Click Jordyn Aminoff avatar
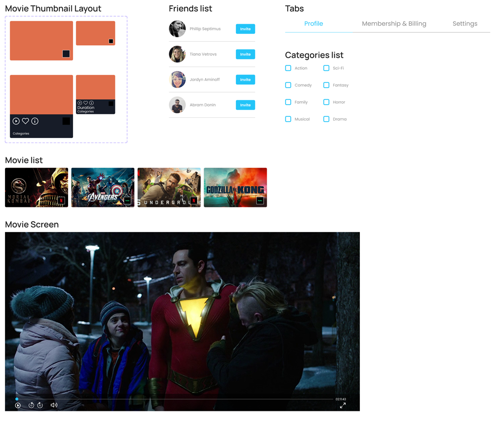Viewport: 504px width, 427px height. coord(177,80)
